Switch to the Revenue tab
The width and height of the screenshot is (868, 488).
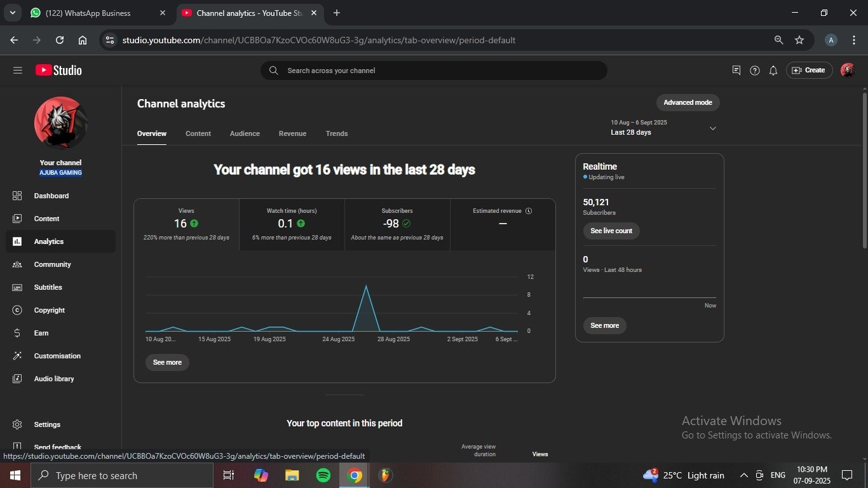point(292,133)
